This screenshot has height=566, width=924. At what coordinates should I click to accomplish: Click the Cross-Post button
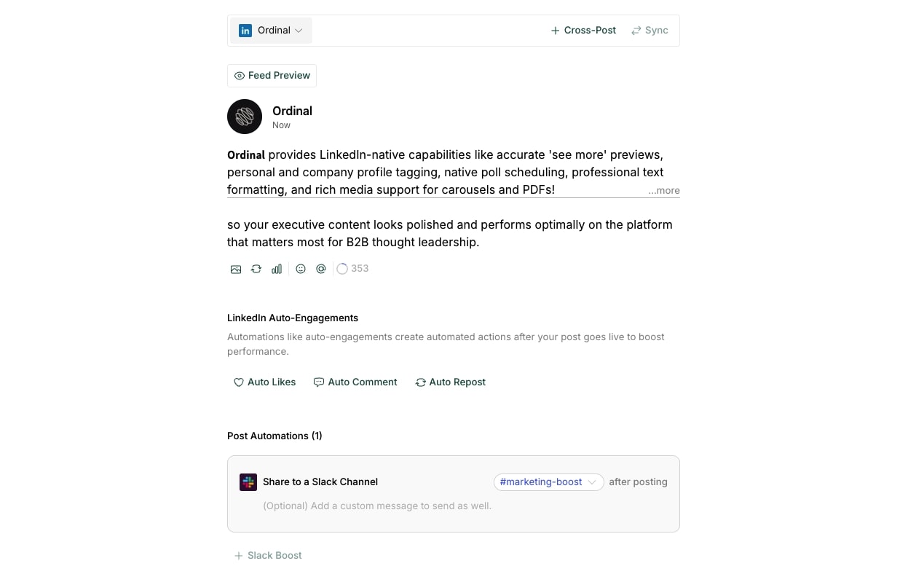pos(583,30)
